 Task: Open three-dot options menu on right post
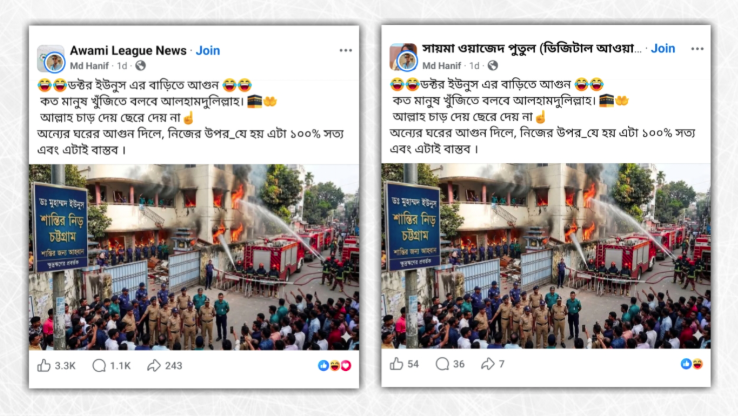point(698,48)
